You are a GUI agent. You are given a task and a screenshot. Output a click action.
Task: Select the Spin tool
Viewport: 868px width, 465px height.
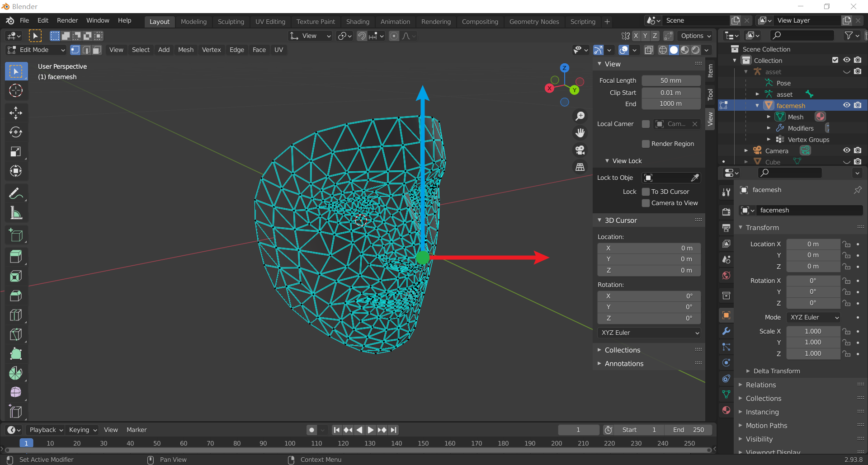pyautogui.click(x=16, y=373)
